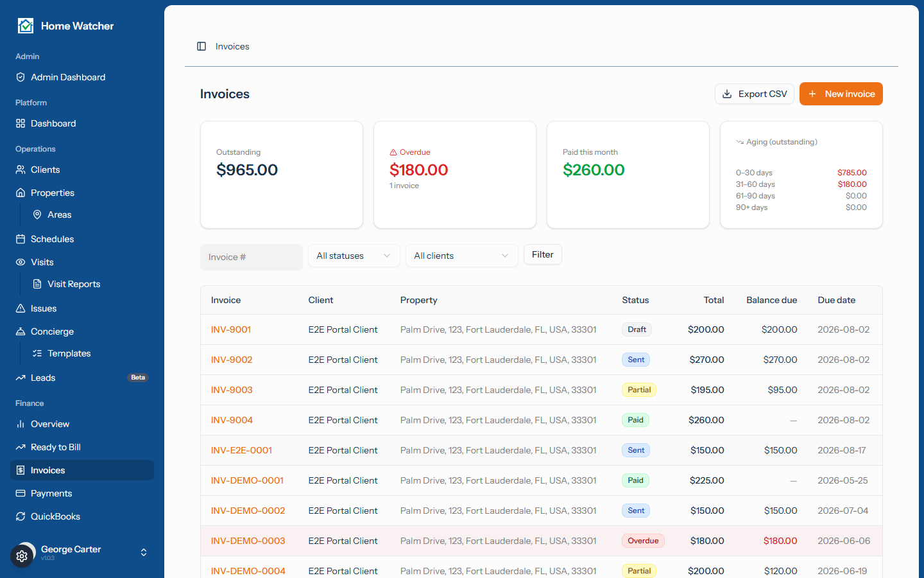
Task: Click the Schedules calendar icon
Action: coord(21,239)
